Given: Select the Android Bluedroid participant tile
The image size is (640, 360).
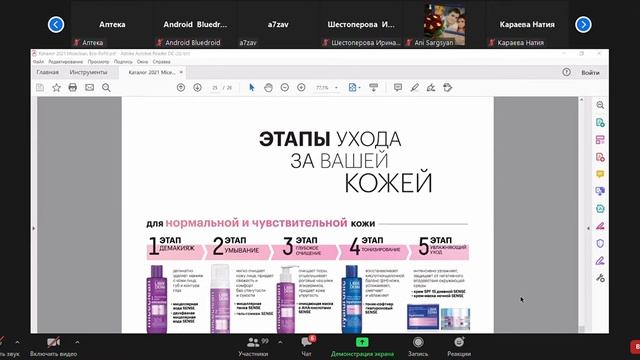Looking at the screenshot, I should pos(195,24).
